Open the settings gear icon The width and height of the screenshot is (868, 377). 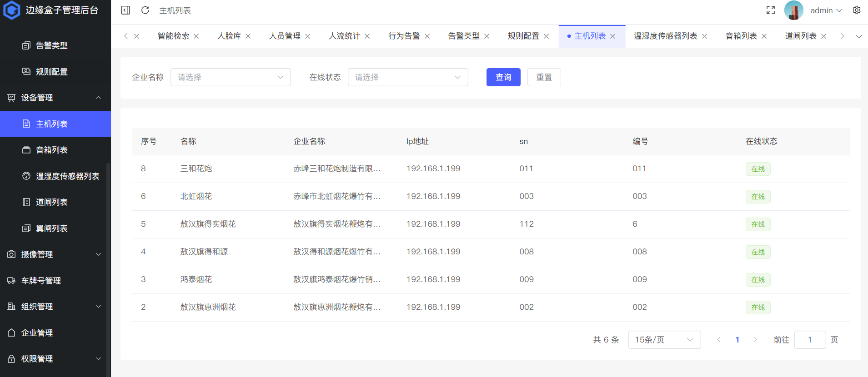click(x=856, y=10)
